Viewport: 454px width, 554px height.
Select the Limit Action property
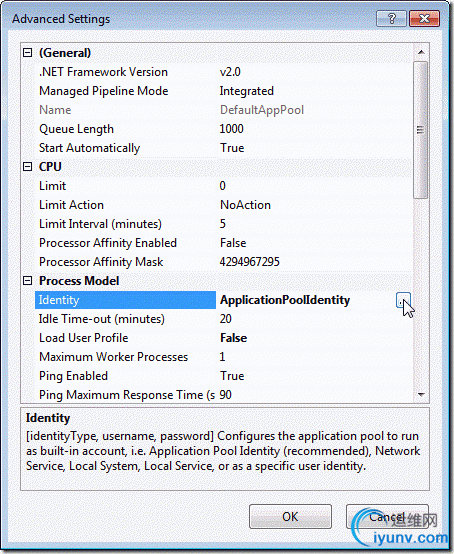pyautogui.click(x=224, y=205)
